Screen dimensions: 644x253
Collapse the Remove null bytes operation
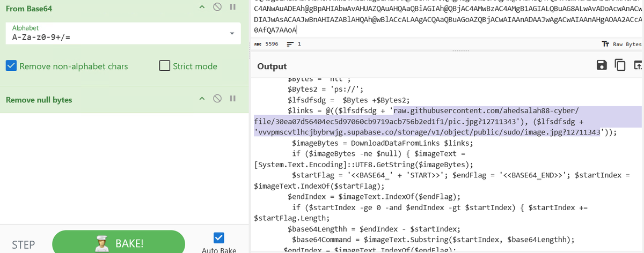pyautogui.click(x=201, y=99)
